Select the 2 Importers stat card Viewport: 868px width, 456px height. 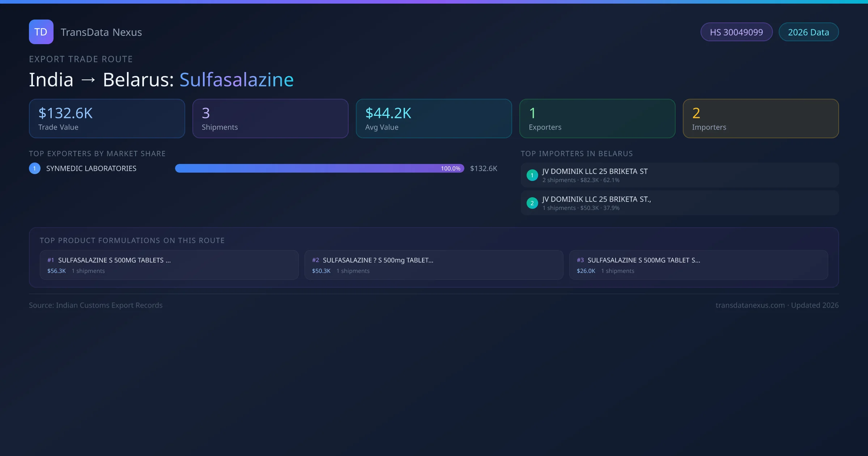pyautogui.click(x=761, y=119)
